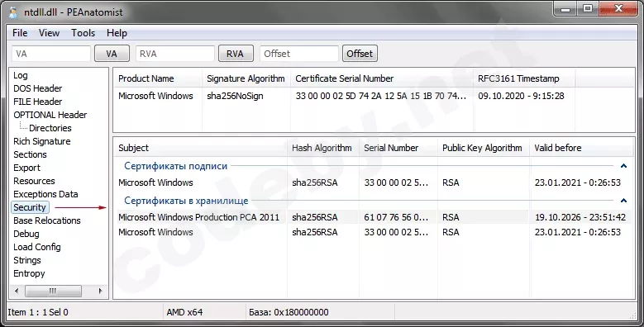Select OPTIONAL Header in the sidebar
Viewport: 644px width, 327px height.
(50, 115)
